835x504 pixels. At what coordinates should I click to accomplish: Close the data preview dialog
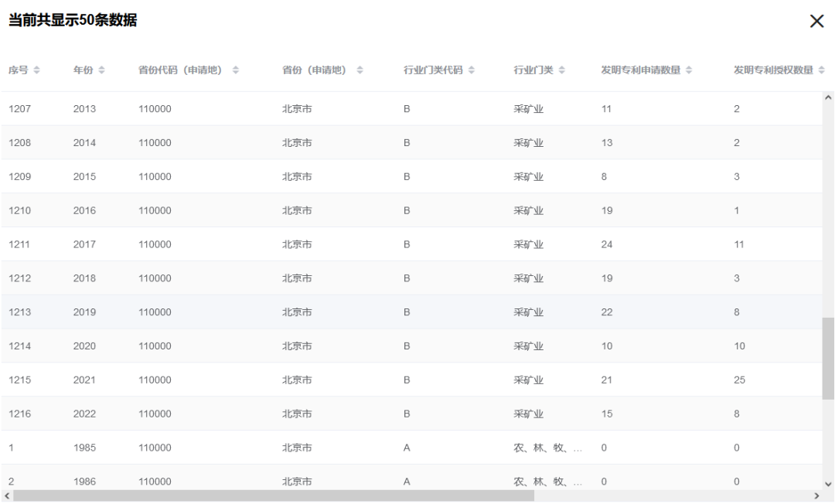click(x=816, y=22)
